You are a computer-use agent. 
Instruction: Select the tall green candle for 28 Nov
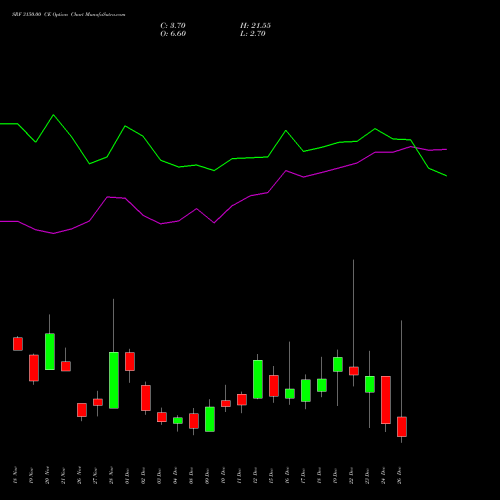(114, 380)
